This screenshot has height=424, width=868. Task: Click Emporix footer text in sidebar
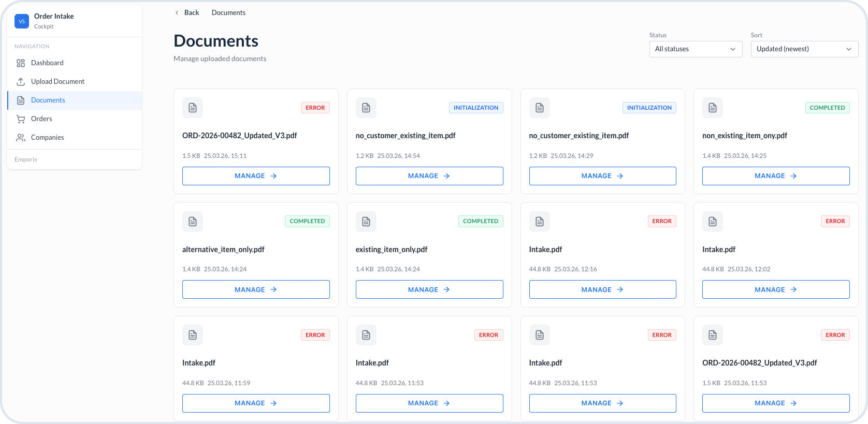(26, 159)
